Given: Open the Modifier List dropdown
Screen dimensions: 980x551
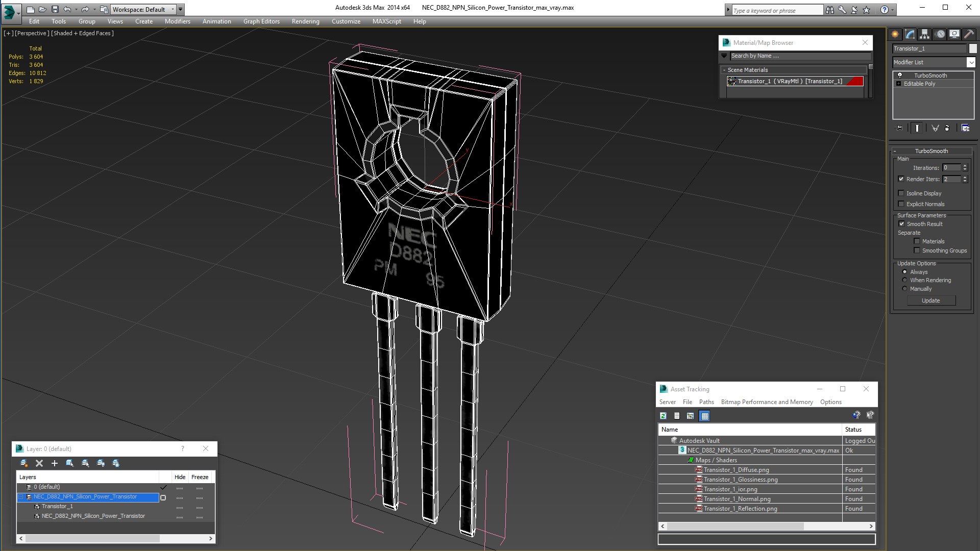Looking at the screenshot, I should [x=970, y=62].
